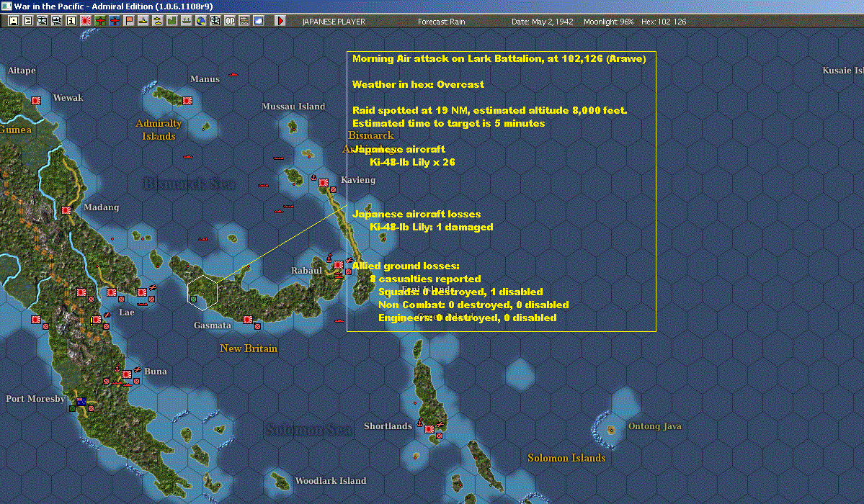Image resolution: width=864 pixels, height=504 pixels.
Task: Open the info 'i' toolbar icon
Action: tap(71, 21)
